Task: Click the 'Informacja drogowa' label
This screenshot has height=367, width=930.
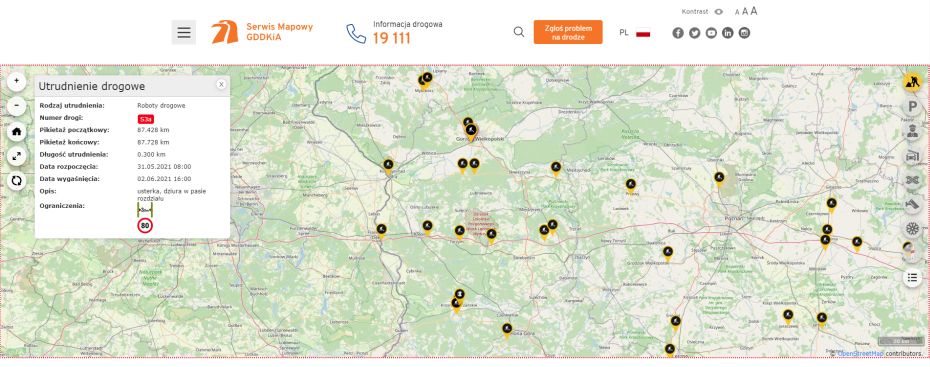Action: [x=407, y=24]
